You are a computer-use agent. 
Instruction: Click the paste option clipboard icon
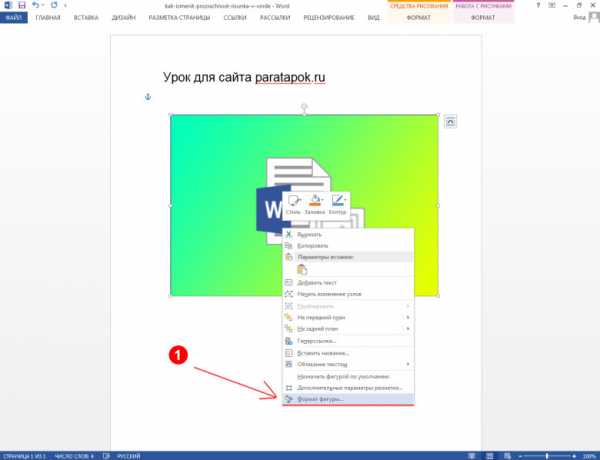click(x=302, y=270)
